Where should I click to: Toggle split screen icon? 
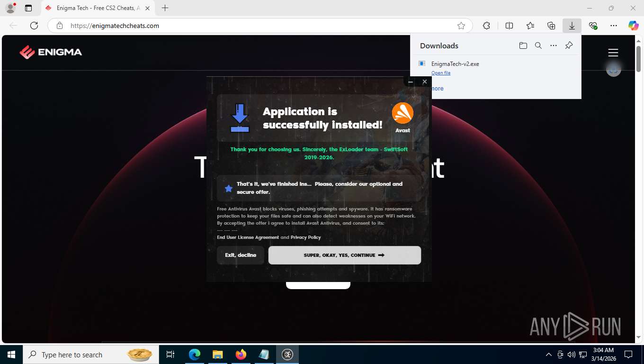click(x=509, y=26)
